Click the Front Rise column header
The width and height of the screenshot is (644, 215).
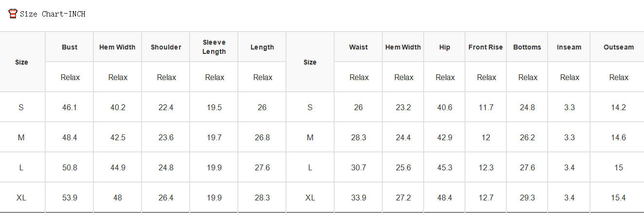(x=485, y=47)
